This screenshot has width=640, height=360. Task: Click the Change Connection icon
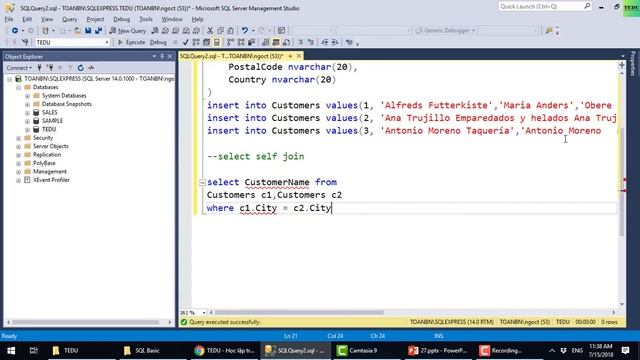click(25, 42)
